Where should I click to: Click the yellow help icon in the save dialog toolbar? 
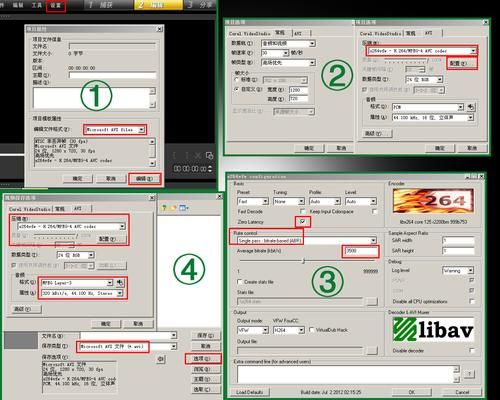pos(164,208)
